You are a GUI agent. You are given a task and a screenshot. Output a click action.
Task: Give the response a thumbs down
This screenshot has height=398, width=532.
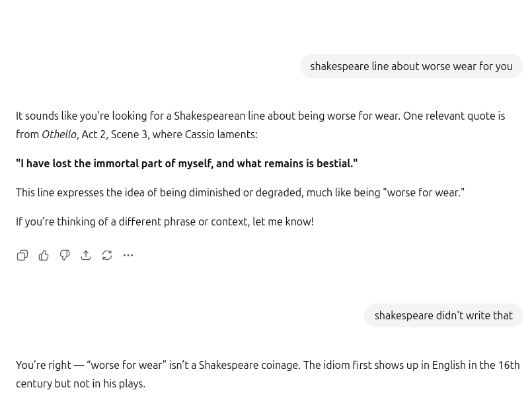click(x=65, y=255)
